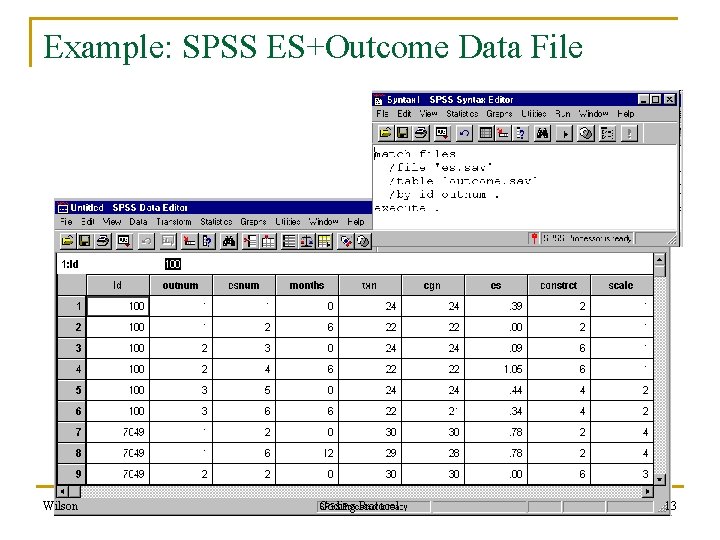Click Undo icon in Syntax Editor toolbar
720x540 pixels.
pos(464,133)
